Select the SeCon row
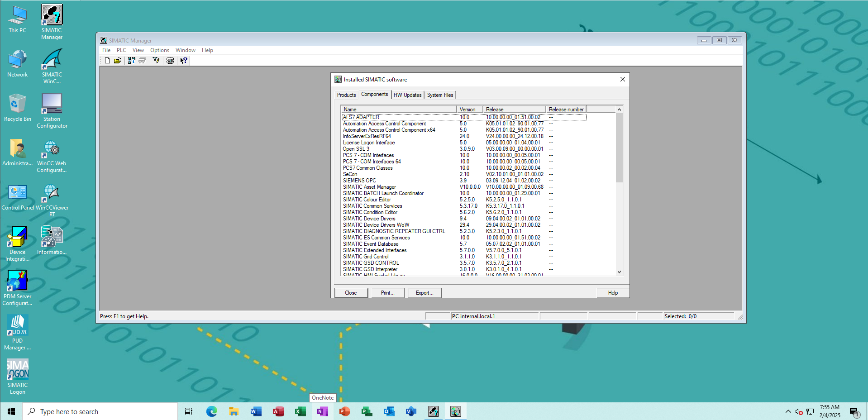Screen dimensions: 868x420 click(x=464, y=174)
